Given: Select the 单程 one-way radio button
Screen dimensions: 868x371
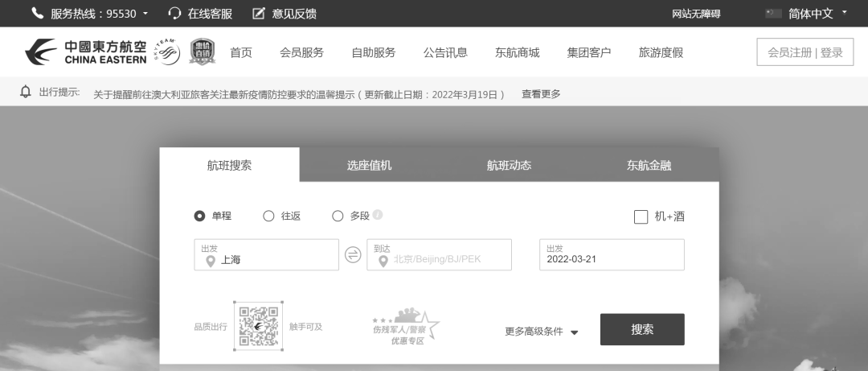Looking at the screenshot, I should click(x=200, y=216).
